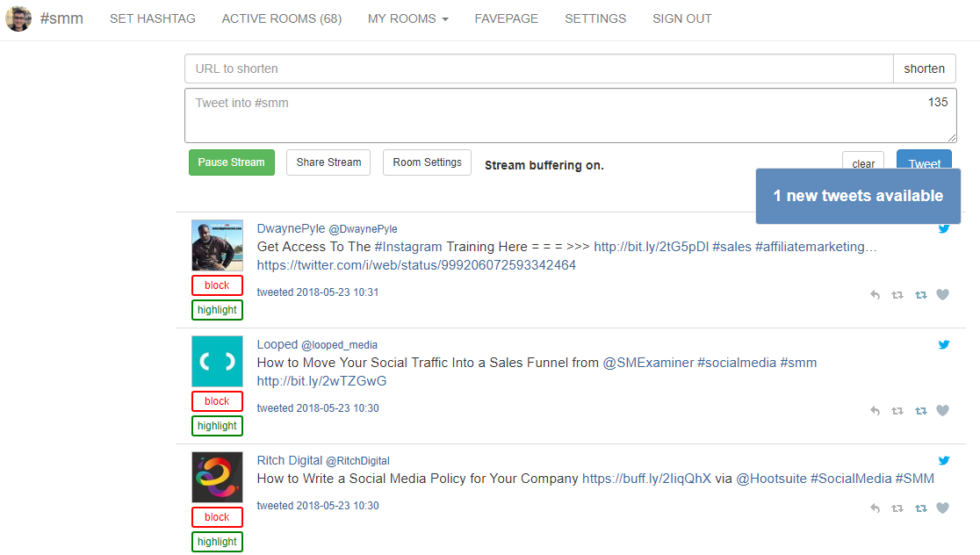The height and width of the screenshot is (555, 980).
Task: Open ACTIVE ROOMS (68) menu item
Action: [281, 18]
